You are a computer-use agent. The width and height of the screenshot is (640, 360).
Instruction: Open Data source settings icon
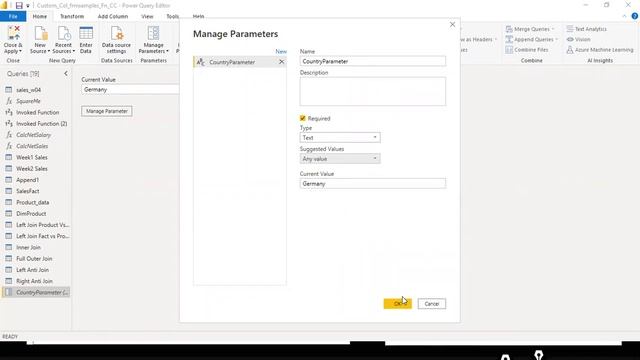pyautogui.click(x=117, y=33)
